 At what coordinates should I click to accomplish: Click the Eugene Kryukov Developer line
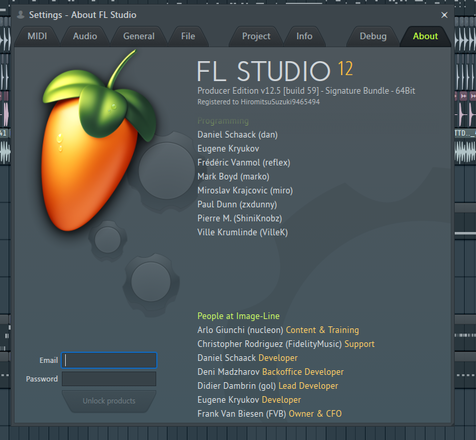pyautogui.click(x=249, y=400)
